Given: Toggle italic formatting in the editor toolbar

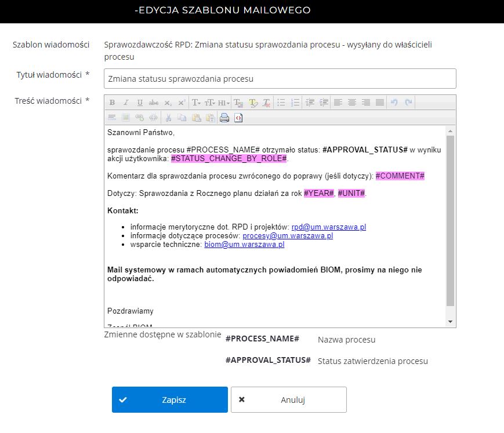Looking at the screenshot, I should point(126,103).
